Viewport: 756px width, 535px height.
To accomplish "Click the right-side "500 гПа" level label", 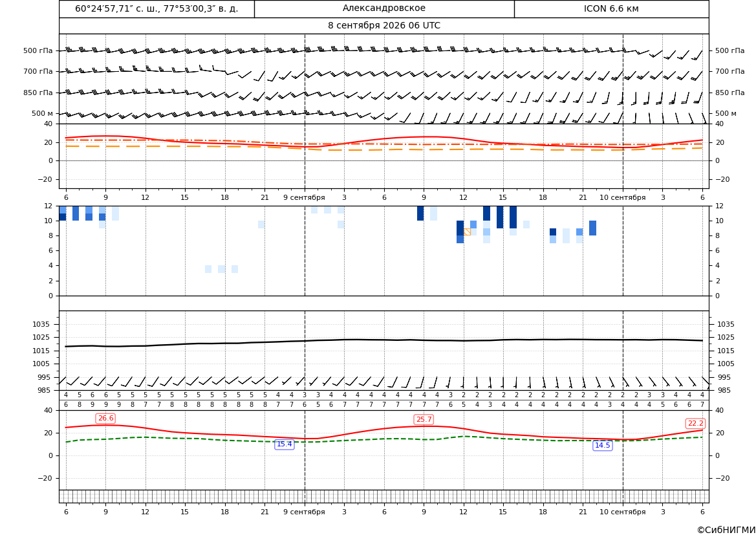I will coord(730,50).
